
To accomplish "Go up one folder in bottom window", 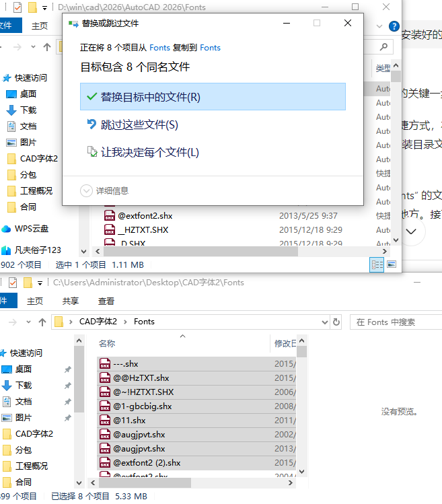I will tap(42, 322).
